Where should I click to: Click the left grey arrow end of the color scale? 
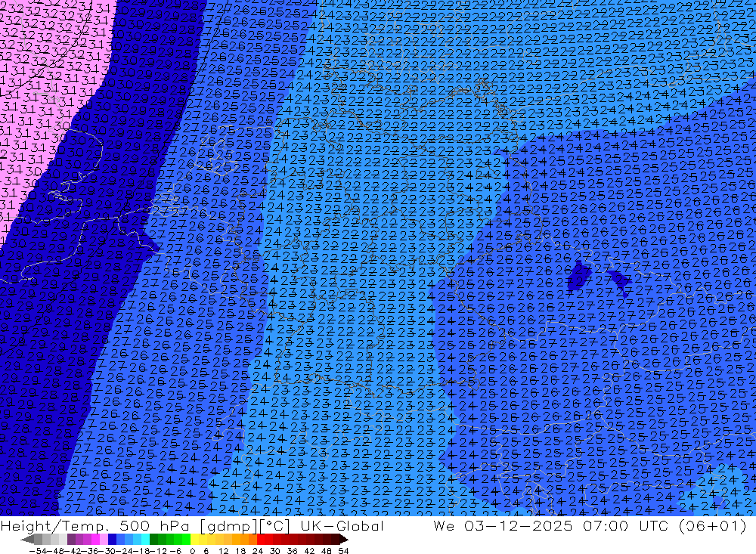click(27, 539)
